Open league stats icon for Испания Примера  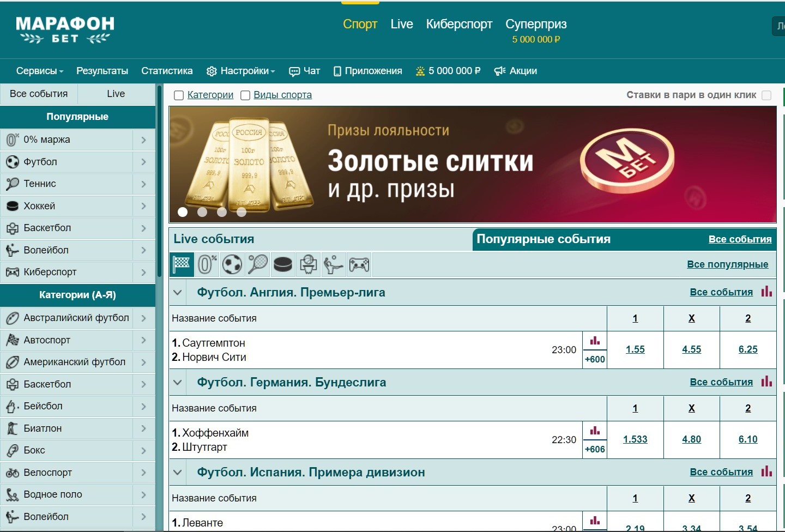[x=766, y=471]
